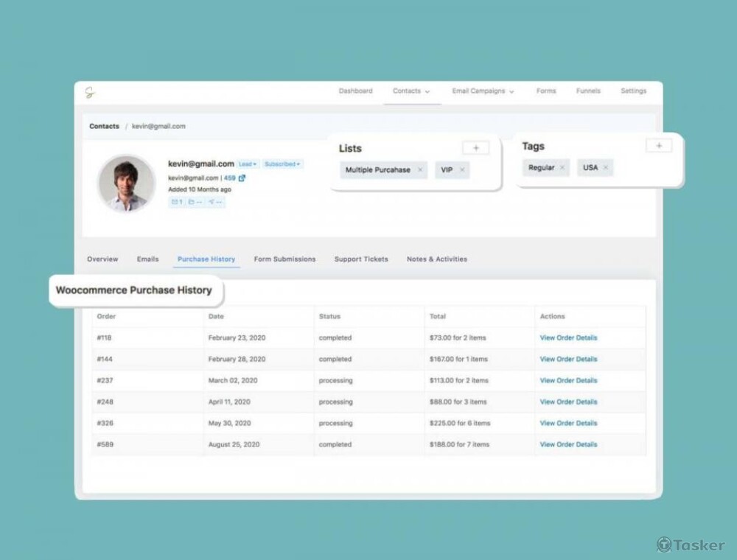Click the app logo in the header
The image size is (737, 560).
pyautogui.click(x=90, y=92)
